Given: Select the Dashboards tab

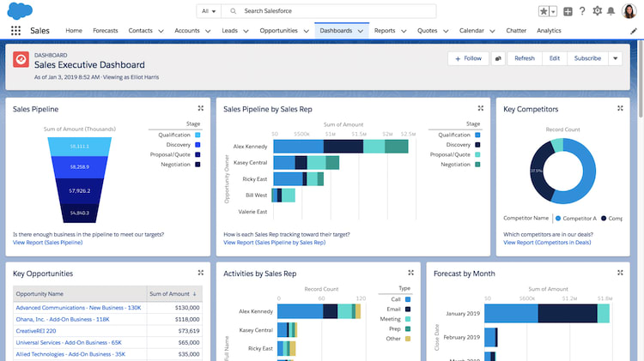Looking at the screenshot, I should coord(336,31).
